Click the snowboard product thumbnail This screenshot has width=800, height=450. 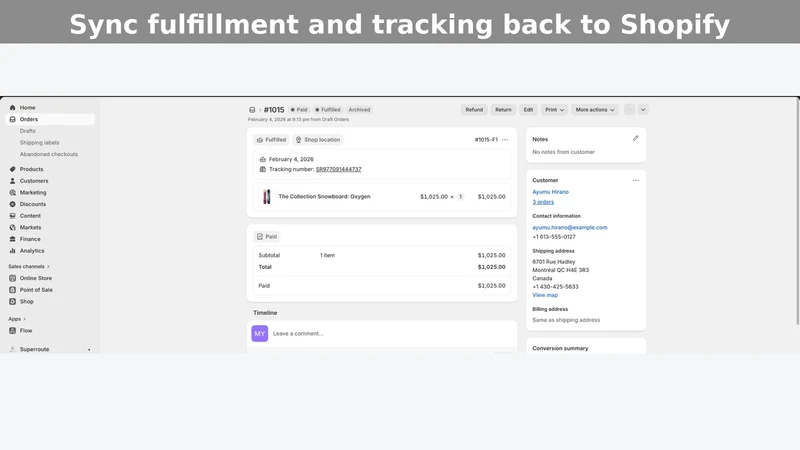[x=266, y=196]
